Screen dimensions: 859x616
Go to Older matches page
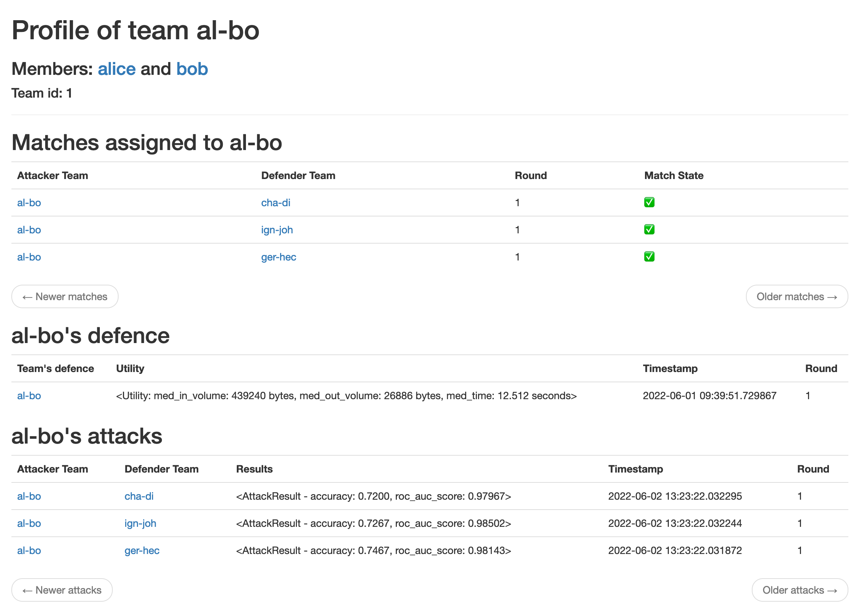coord(797,296)
